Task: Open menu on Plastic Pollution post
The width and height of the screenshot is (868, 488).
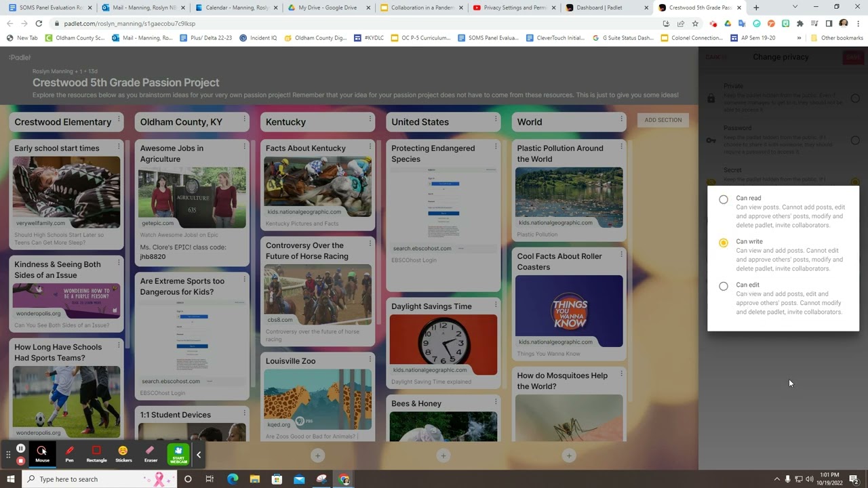Action: coord(621,146)
